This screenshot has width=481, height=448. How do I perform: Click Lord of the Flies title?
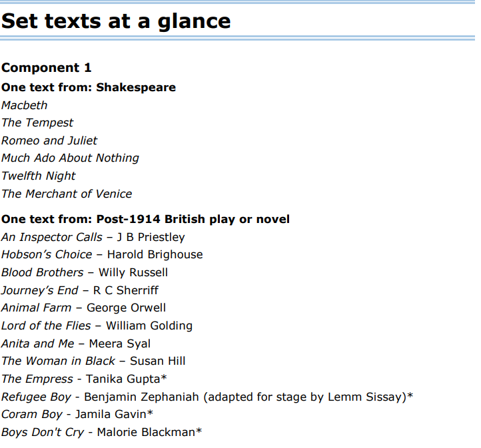click(x=47, y=326)
